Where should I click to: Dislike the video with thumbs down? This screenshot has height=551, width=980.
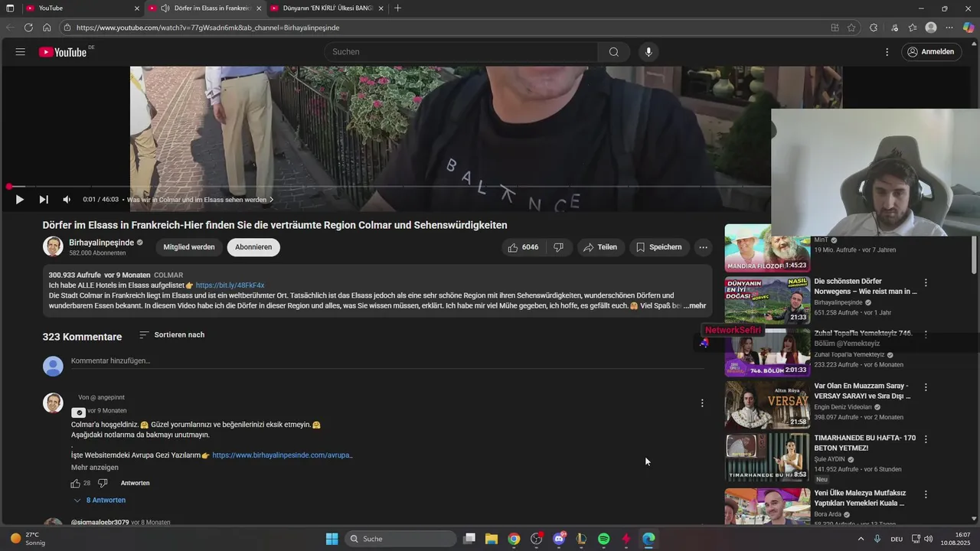click(559, 247)
